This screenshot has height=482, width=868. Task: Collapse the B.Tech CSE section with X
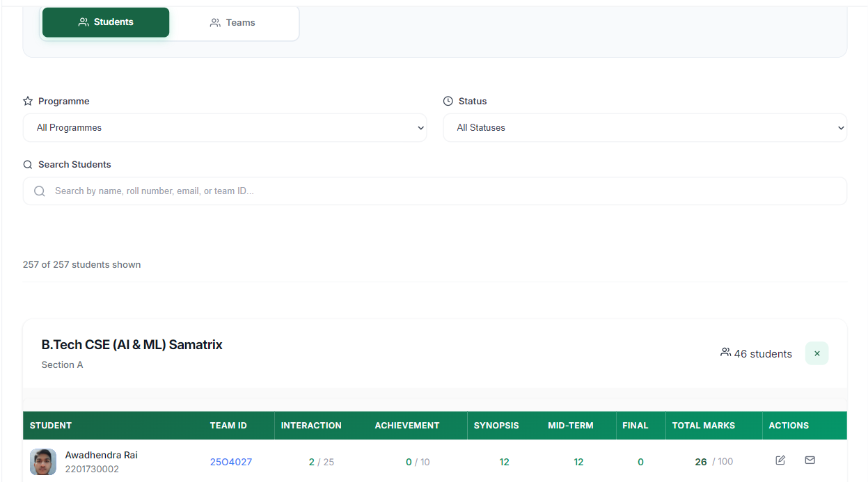coord(816,353)
